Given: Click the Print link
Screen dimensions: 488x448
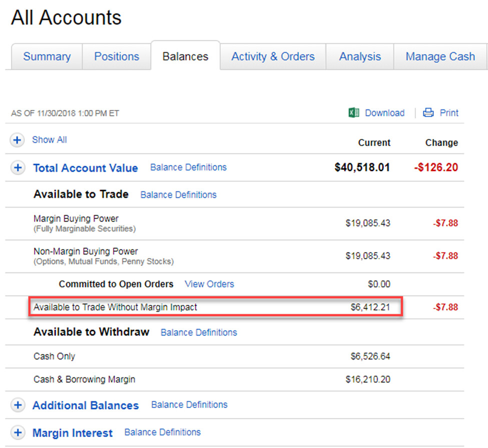Looking at the screenshot, I should click(449, 113).
